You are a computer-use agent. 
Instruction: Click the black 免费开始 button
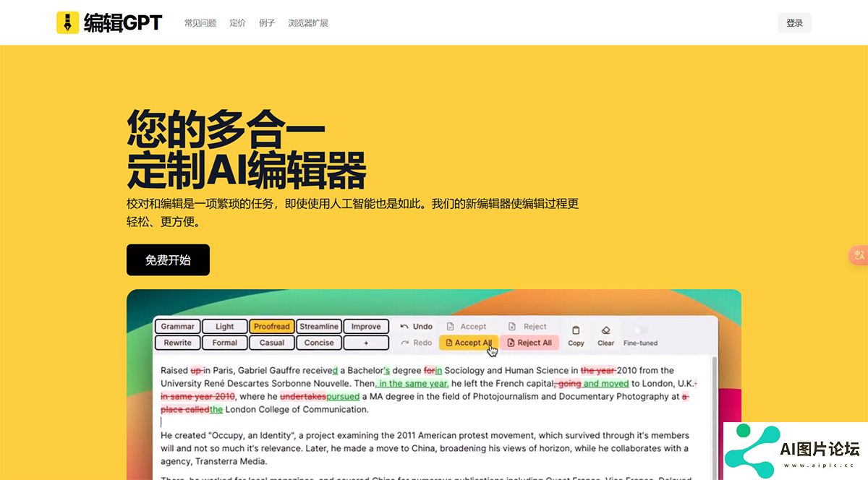(168, 260)
